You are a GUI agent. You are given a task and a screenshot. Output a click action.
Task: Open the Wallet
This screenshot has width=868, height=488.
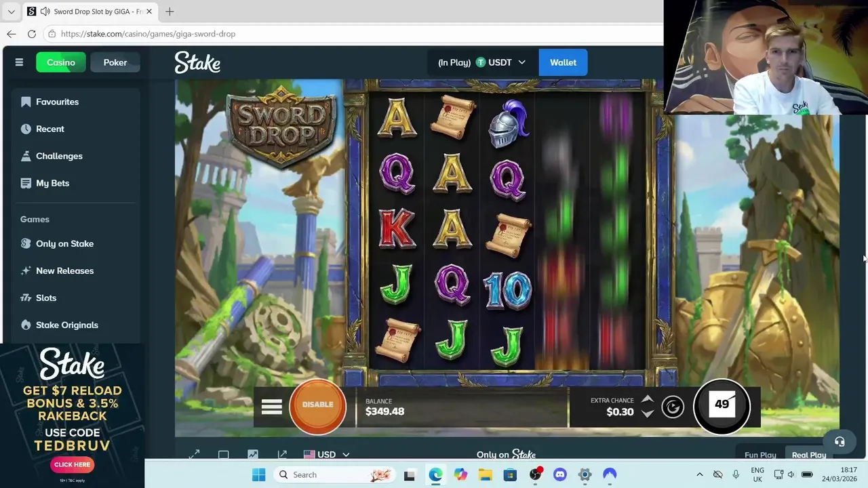click(563, 62)
